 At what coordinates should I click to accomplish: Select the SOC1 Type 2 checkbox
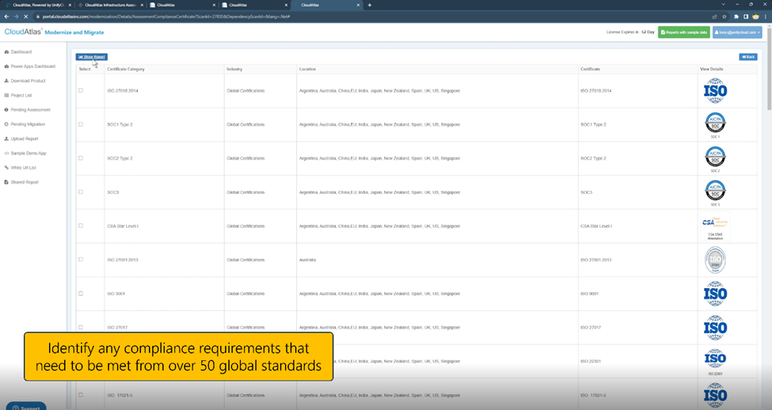coord(81,125)
